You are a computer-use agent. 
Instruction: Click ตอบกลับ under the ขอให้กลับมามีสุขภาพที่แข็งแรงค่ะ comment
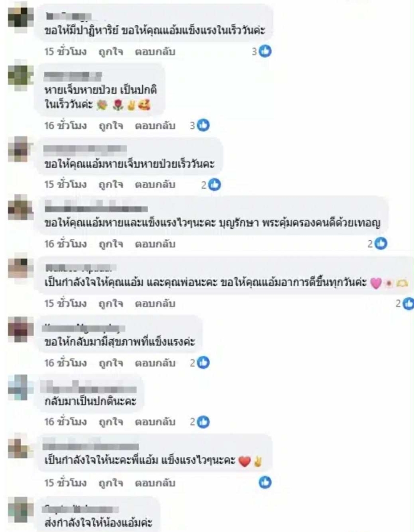tap(155, 363)
